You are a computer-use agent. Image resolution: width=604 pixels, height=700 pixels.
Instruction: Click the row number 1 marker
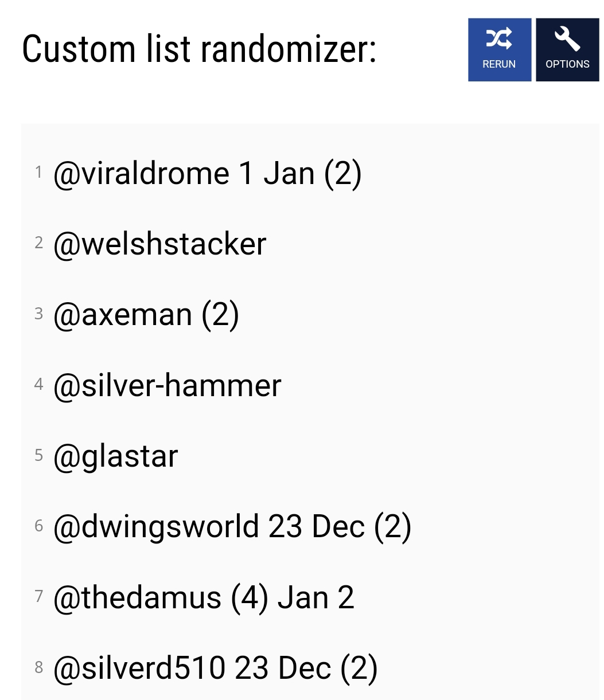38,172
